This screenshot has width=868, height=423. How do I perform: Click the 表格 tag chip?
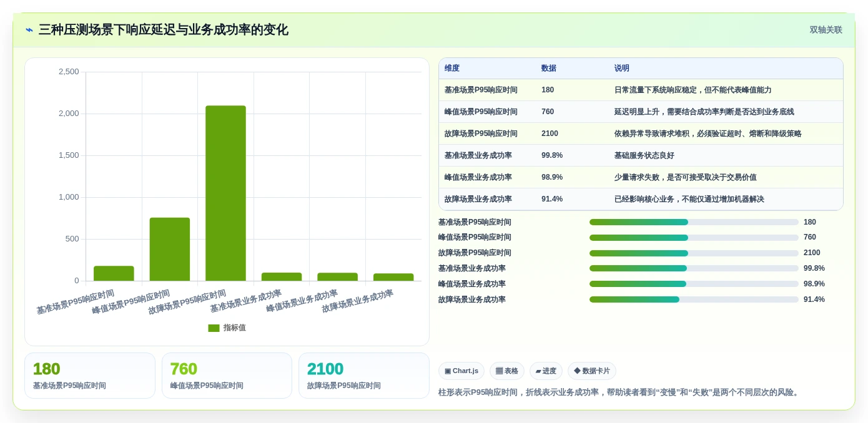[506, 371]
